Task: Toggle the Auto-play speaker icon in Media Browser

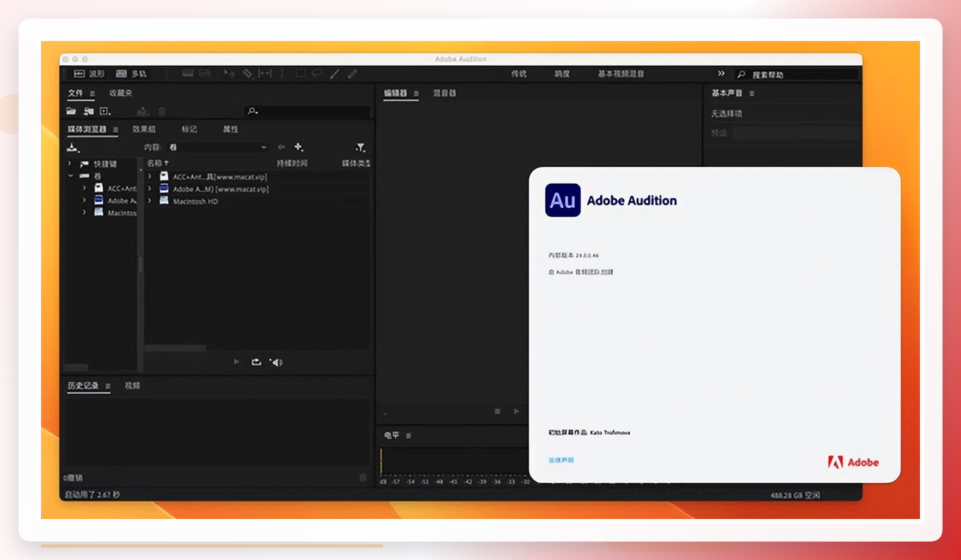Action: 276,362
